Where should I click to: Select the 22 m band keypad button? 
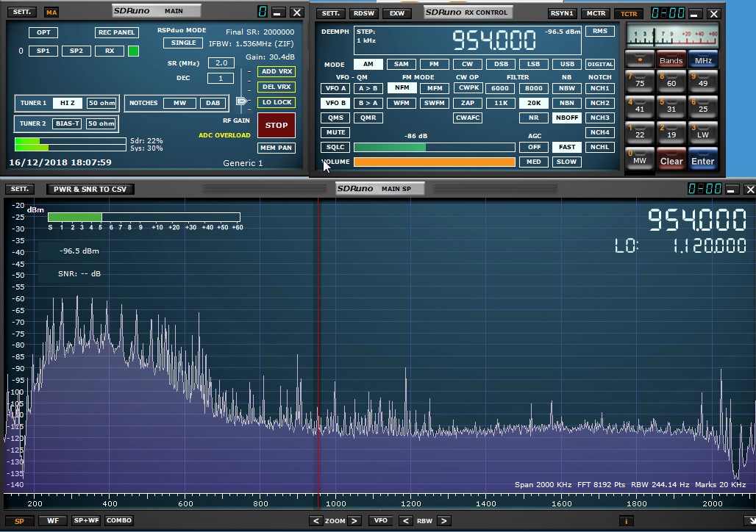pyautogui.click(x=640, y=133)
